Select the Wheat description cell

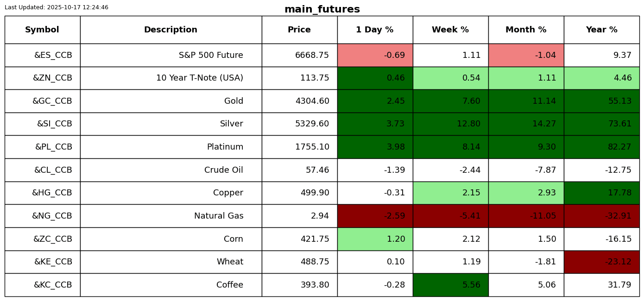230,262
